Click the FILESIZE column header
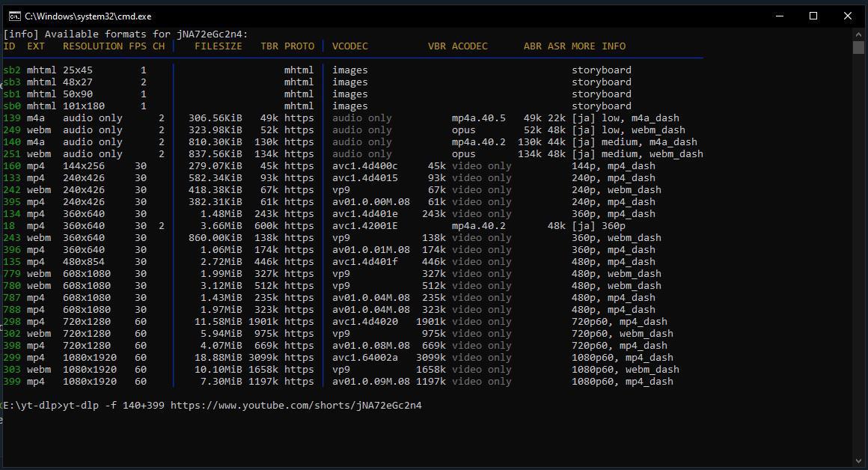Screen dimensions: 868x470 pyautogui.click(x=218, y=46)
